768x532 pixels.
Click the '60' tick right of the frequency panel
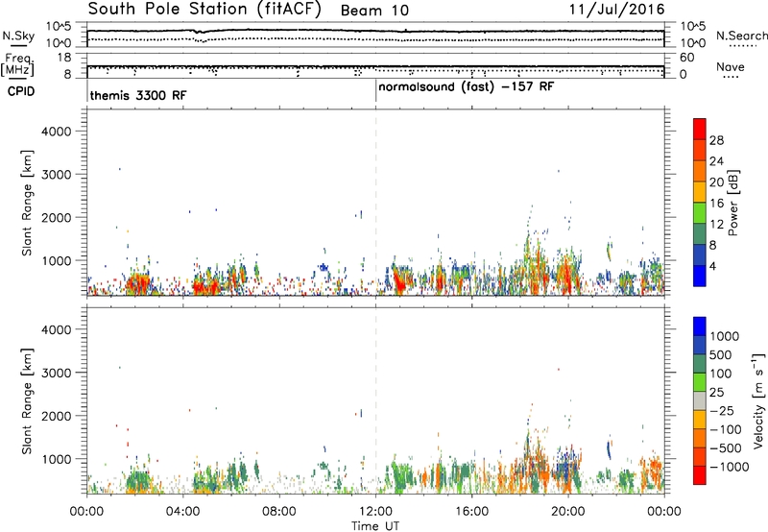pos(686,58)
